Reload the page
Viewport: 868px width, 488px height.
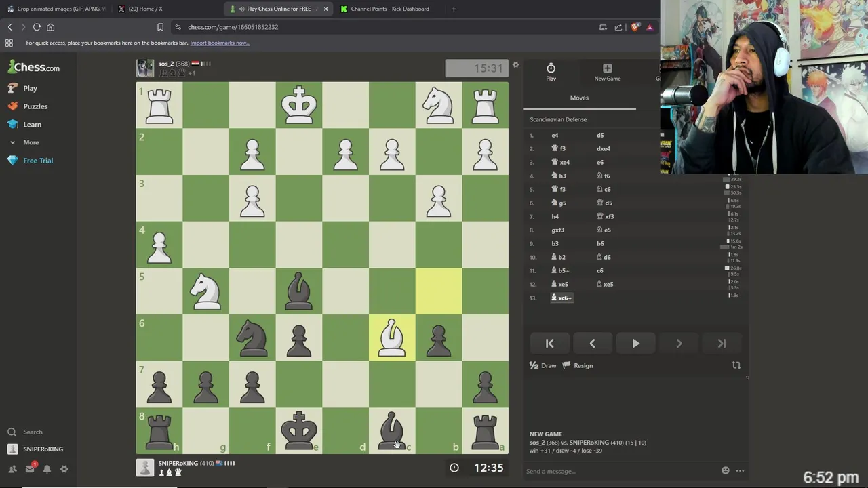(37, 27)
